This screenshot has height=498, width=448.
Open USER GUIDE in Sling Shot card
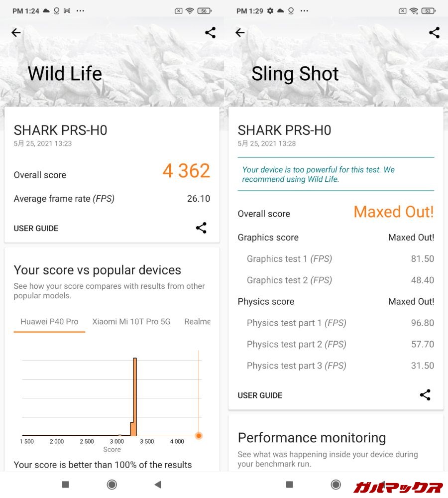tap(260, 395)
